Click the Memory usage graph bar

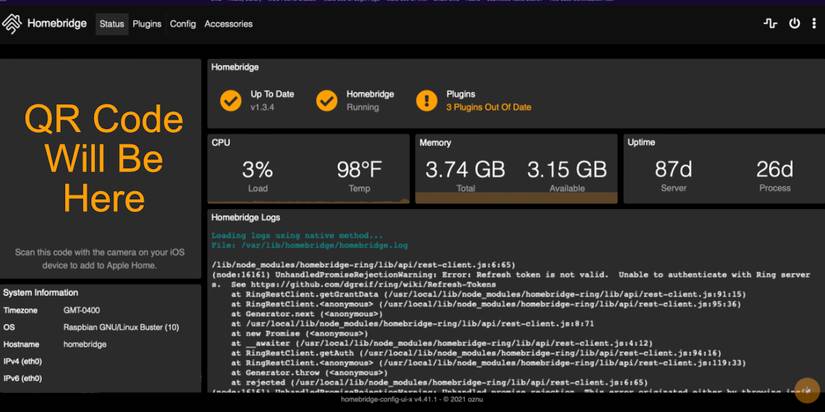(516, 198)
